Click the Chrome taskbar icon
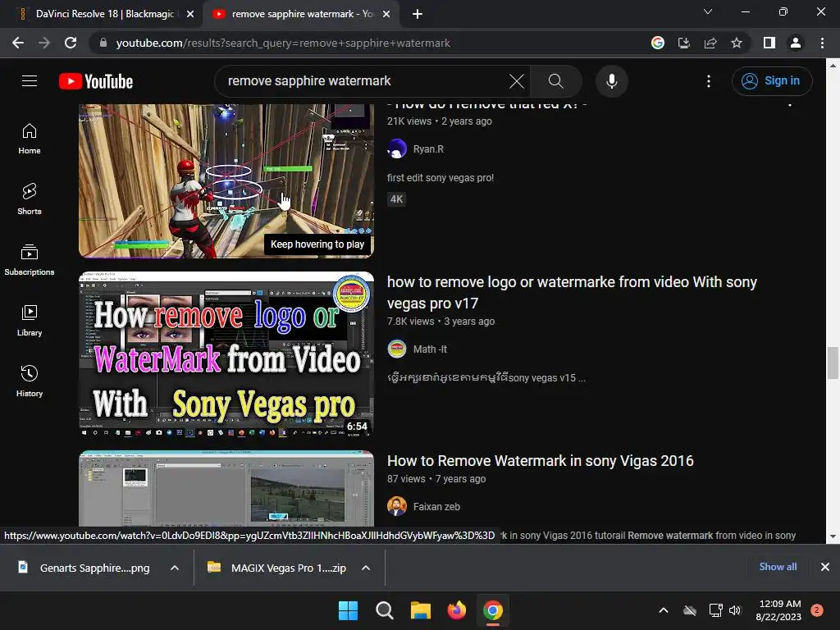Image resolution: width=840 pixels, height=630 pixels. coord(493,610)
